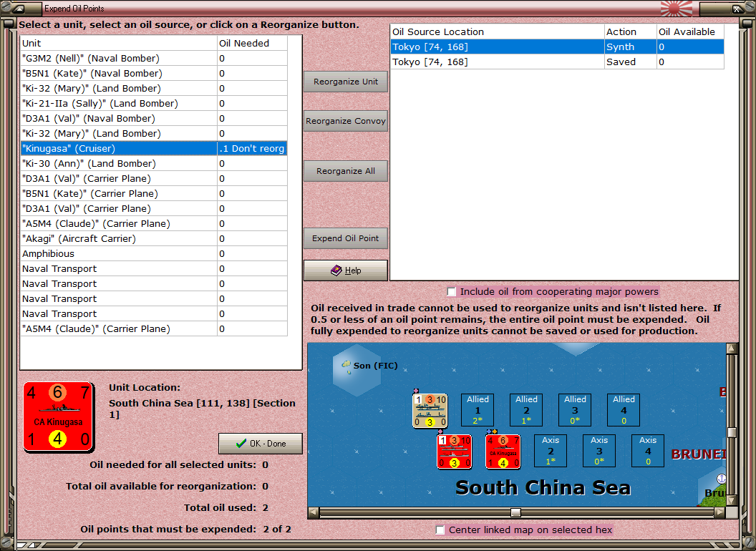The height and width of the screenshot is (551, 756).
Task: Click the map horizontal scrollbar thumb
Action: pos(516,512)
